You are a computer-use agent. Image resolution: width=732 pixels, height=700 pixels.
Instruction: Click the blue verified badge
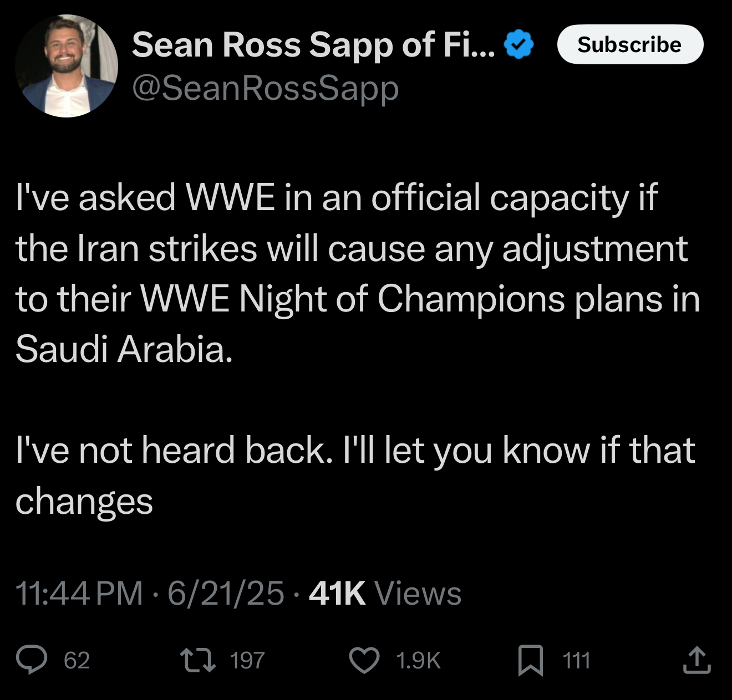point(519,45)
